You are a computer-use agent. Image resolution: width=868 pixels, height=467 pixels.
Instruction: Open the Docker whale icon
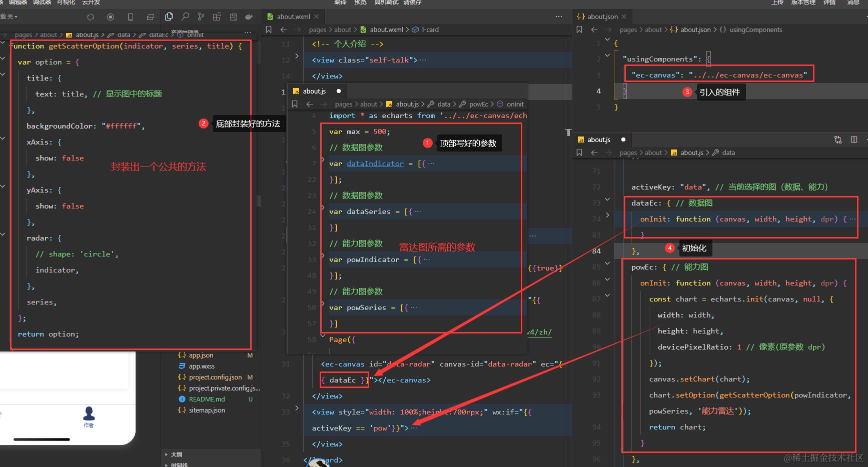click(x=249, y=16)
